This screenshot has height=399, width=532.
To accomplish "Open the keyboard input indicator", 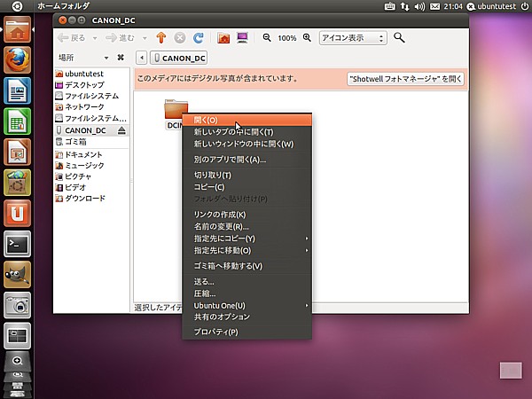I will [389, 6].
